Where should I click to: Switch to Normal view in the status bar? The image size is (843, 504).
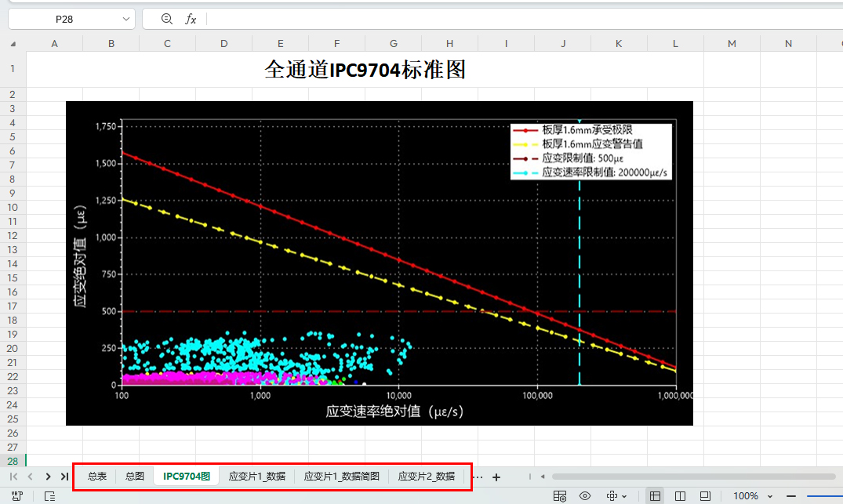(x=656, y=495)
